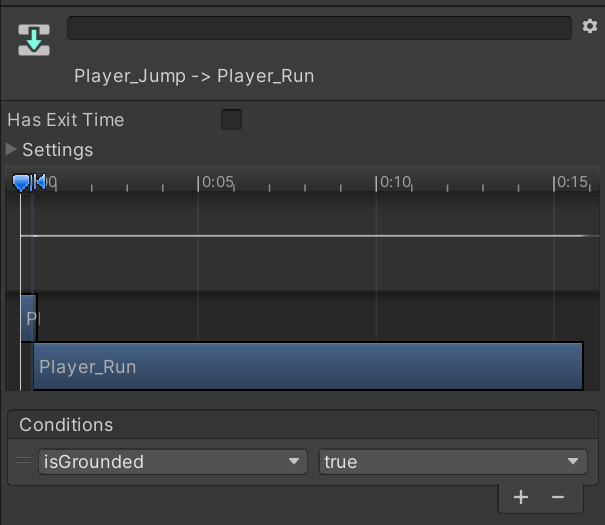Open the gear settings menu
This screenshot has height=525, width=605.
click(x=589, y=27)
